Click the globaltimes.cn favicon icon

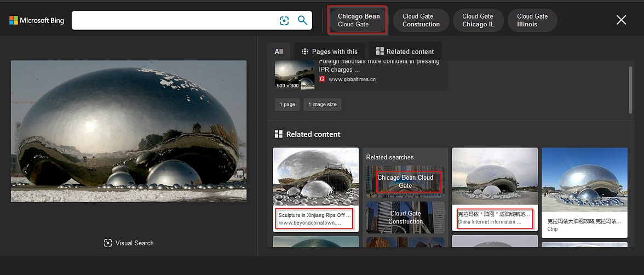click(322, 79)
